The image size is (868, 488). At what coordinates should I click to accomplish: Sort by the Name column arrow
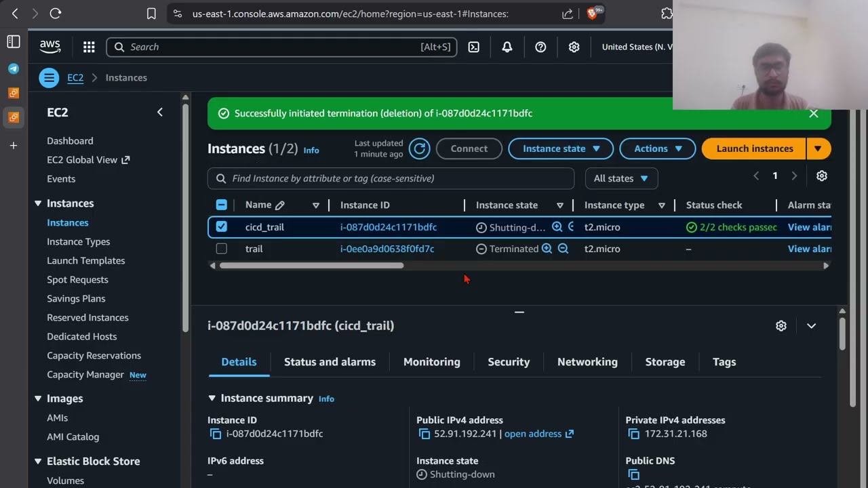(316, 205)
